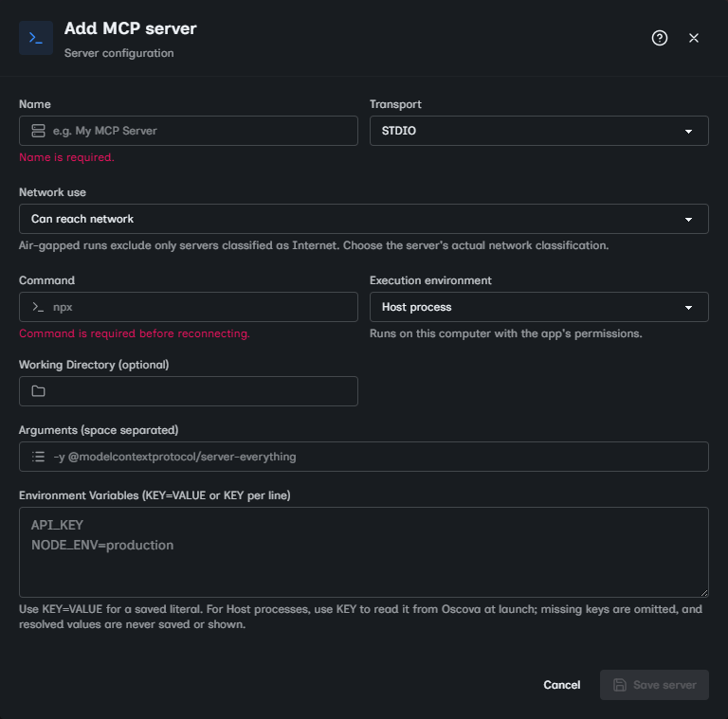Click the 'Server configuration' subtitle
The image size is (728, 719).
pyautogui.click(x=118, y=53)
